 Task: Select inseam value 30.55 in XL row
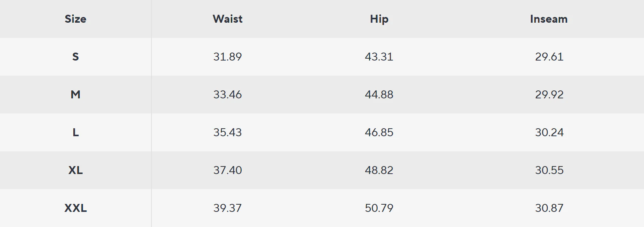pyautogui.click(x=549, y=170)
